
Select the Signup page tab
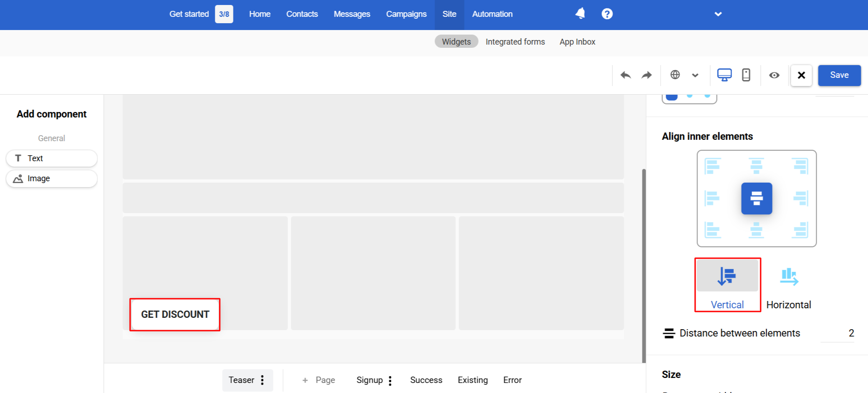369,380
